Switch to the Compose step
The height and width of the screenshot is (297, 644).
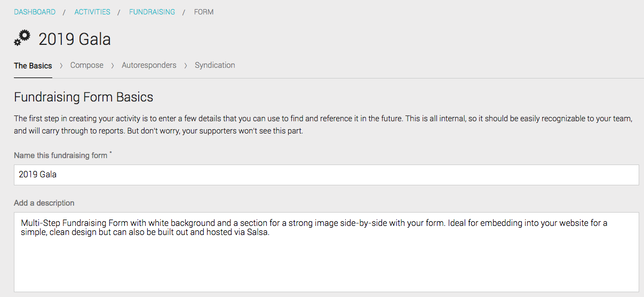(87, 65)
